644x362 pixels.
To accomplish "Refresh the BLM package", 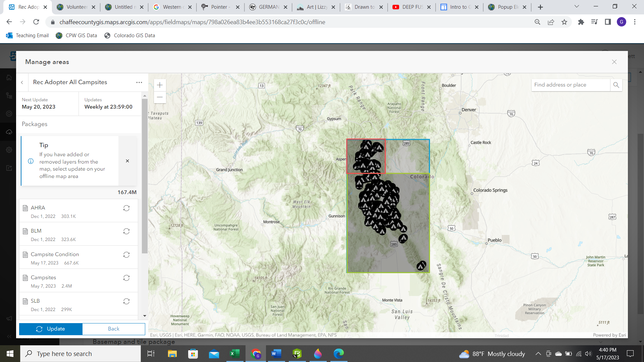I will [126, 231].
